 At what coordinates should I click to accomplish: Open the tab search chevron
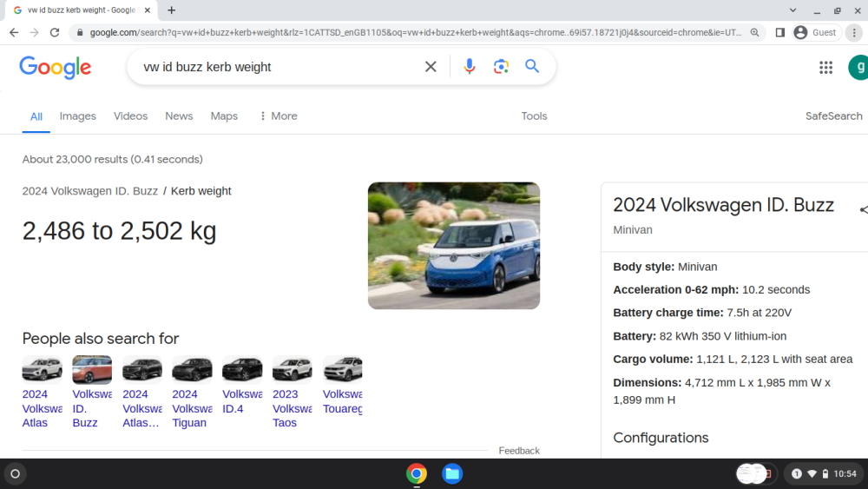(x=792, y=10)
